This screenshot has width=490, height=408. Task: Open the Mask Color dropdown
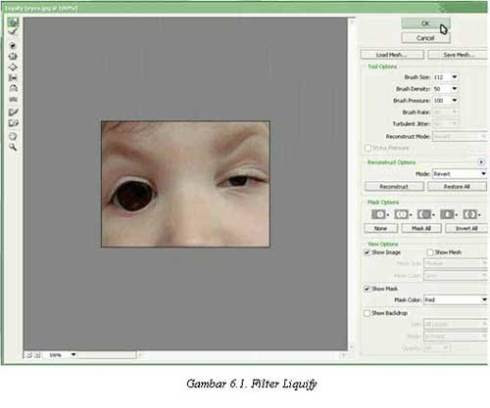[455, 300]
